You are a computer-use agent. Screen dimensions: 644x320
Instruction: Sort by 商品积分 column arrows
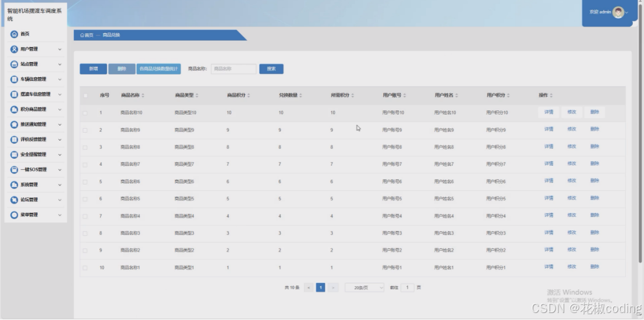[249, 95]
